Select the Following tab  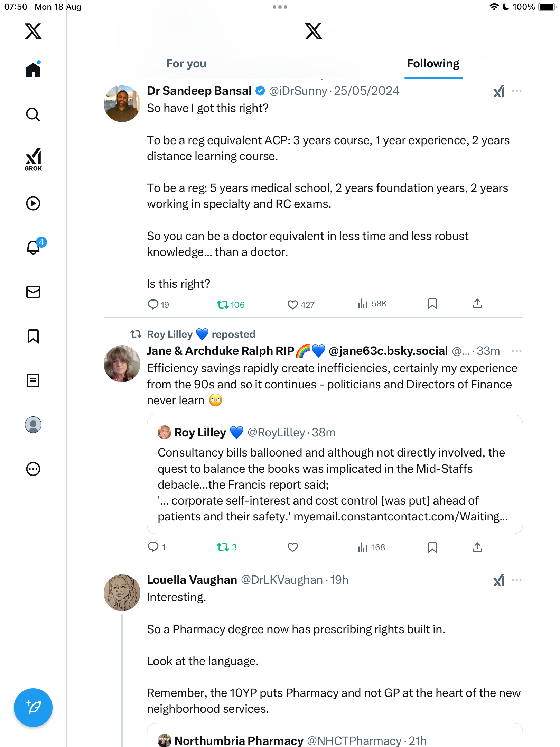433,64
